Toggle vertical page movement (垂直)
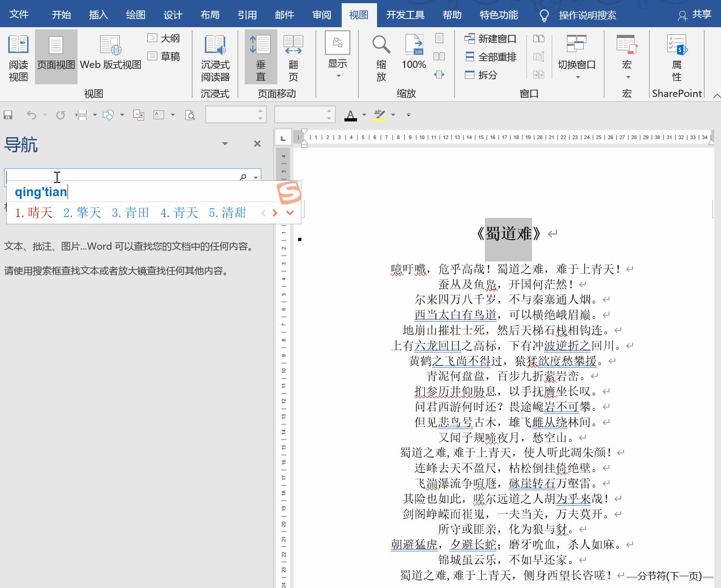Screen dimensions: 721x588 point(261,58)
